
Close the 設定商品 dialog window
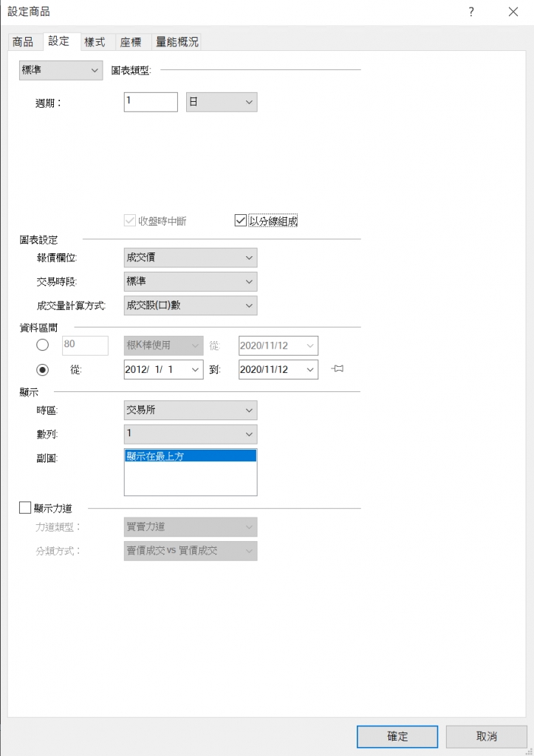pos(513,11)
